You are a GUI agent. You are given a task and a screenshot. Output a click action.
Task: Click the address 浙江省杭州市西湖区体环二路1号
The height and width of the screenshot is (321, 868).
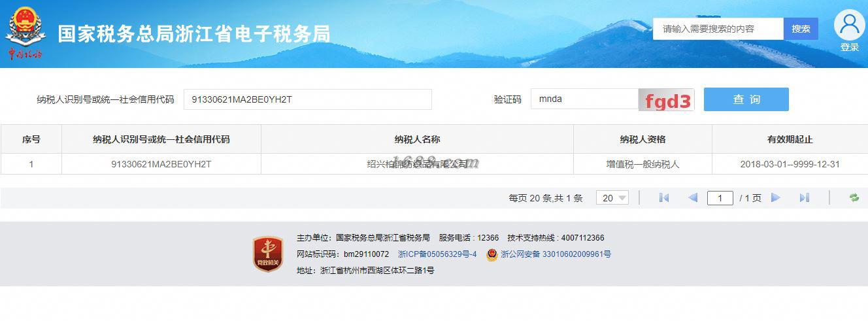[377, 271]
